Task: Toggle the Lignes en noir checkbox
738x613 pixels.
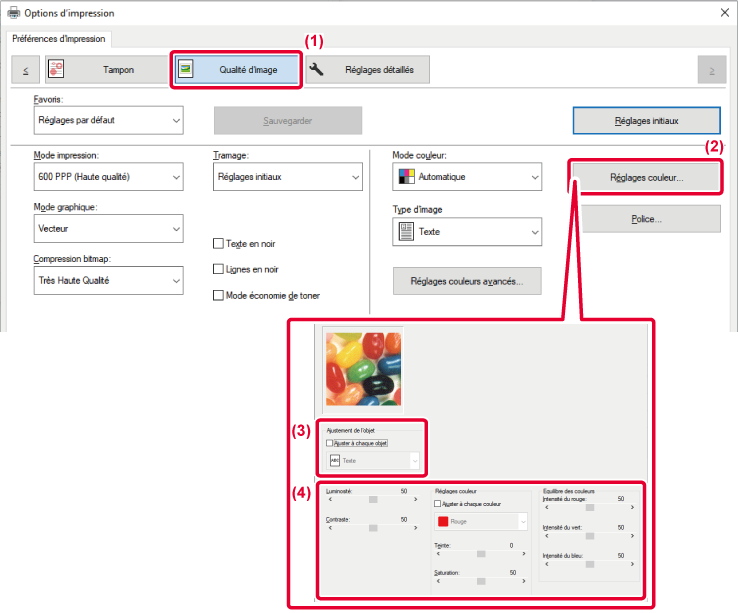Action: pyautogui.click(x=219, y=269)
